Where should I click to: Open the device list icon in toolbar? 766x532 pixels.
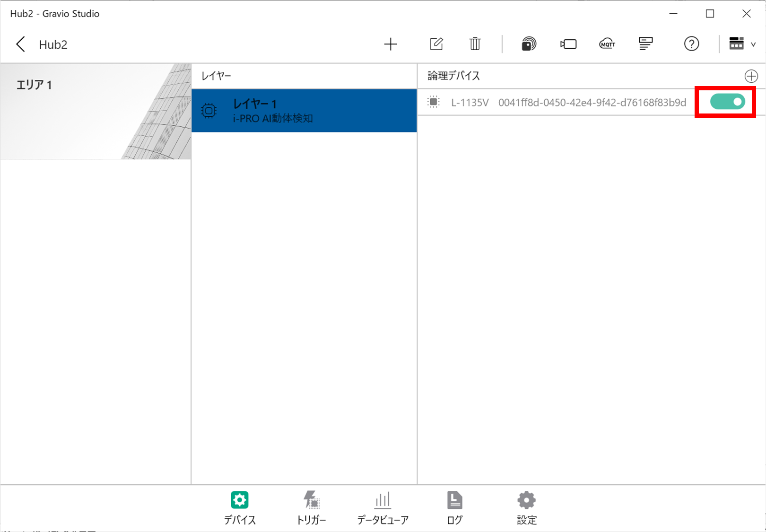point(646,44)
